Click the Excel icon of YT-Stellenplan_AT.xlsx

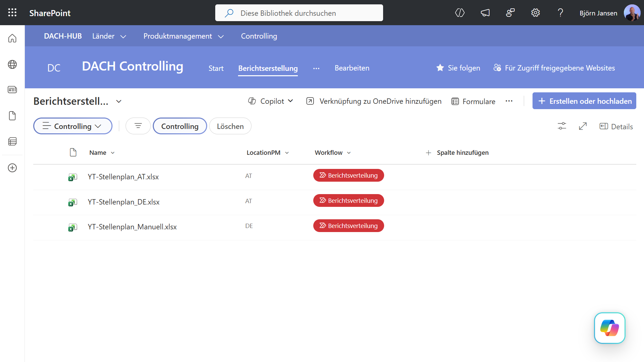(x=73, y=177)
